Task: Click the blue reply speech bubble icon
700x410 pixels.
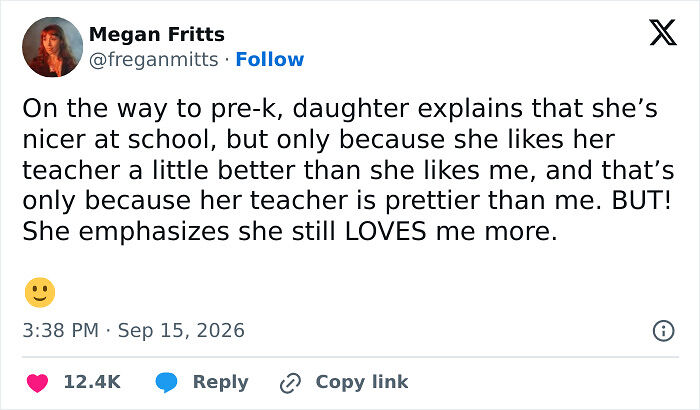Action: [167, 383]
